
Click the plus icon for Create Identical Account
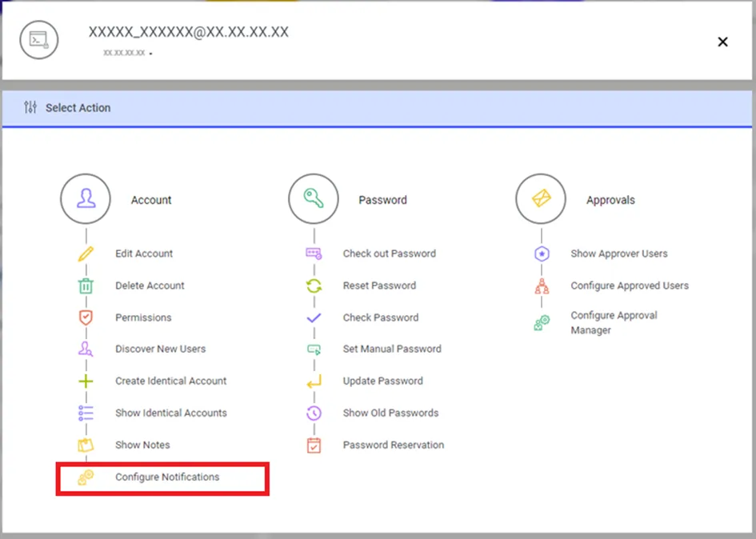[x=86, y=381]
